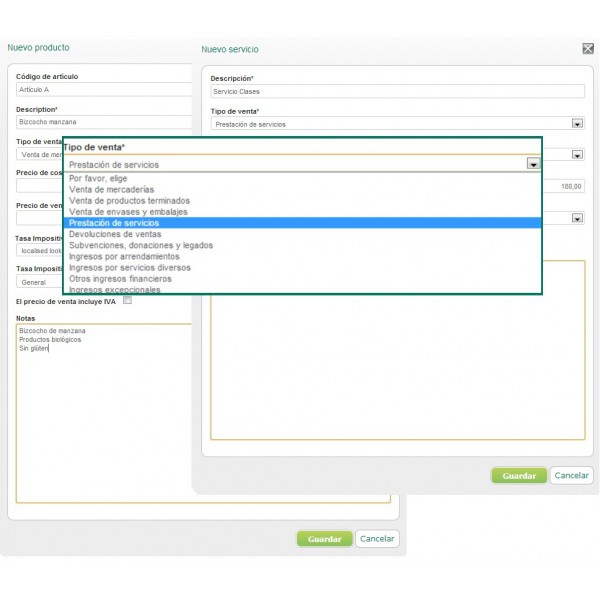Pick highlighted 'Prestación de servicios' option
The height and width of the screenshot is (600, 600).
point(114,223)
